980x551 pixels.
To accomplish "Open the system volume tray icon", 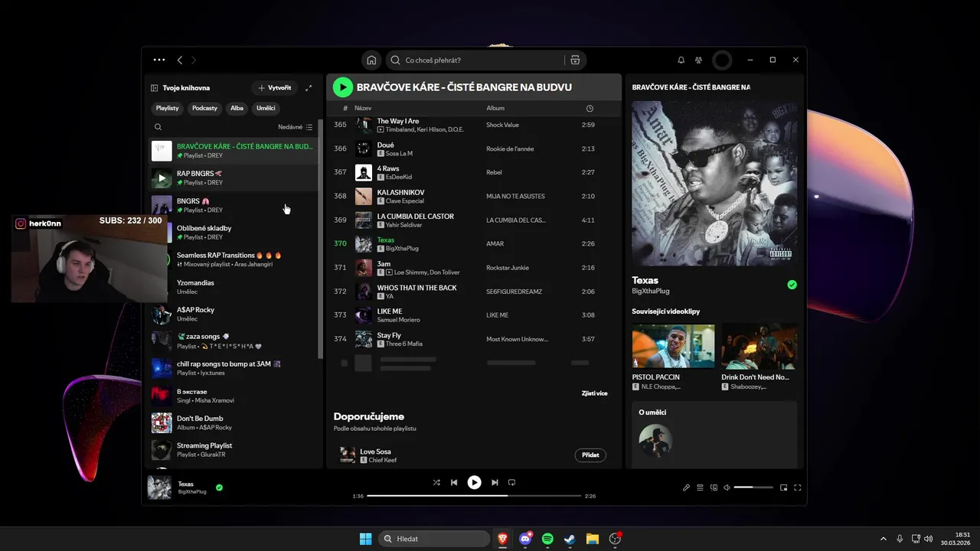I will point(929,539).
